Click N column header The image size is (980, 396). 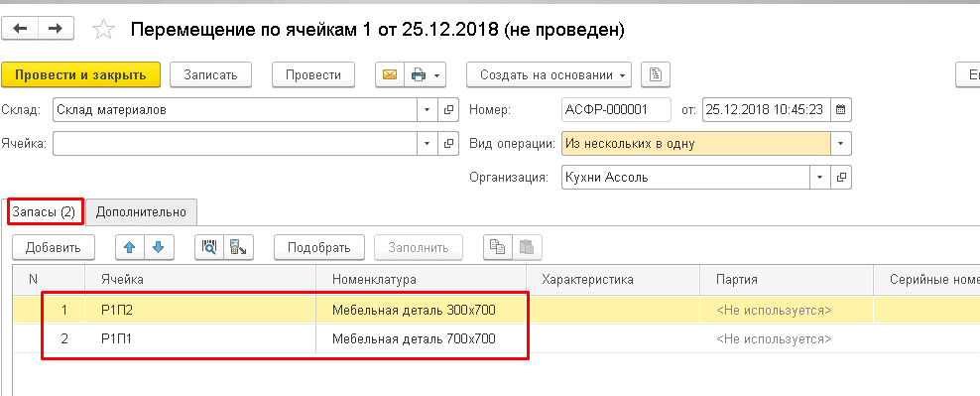coord(49,279)
